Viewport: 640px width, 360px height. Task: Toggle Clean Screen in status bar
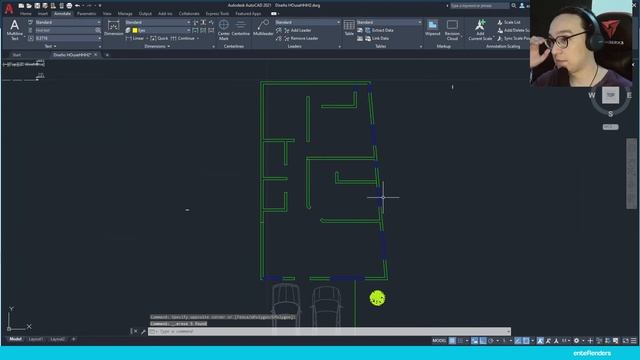(x=626, y=340)
